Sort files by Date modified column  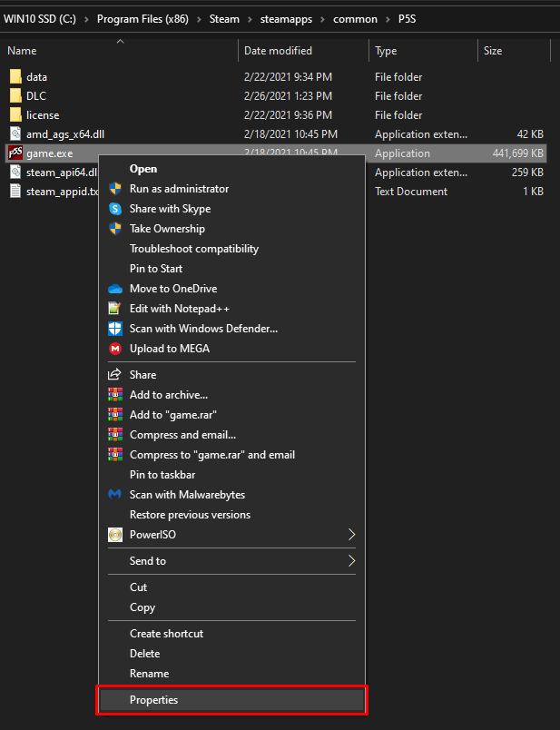tap(278, 51)
